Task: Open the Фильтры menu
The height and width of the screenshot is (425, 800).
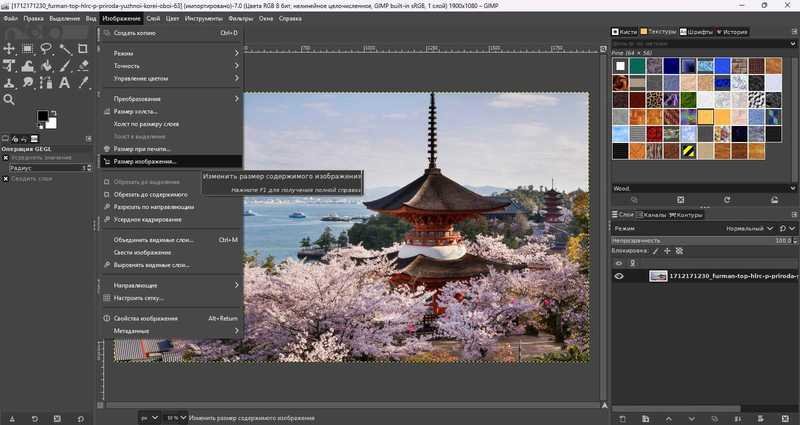Action: [240, 18]
